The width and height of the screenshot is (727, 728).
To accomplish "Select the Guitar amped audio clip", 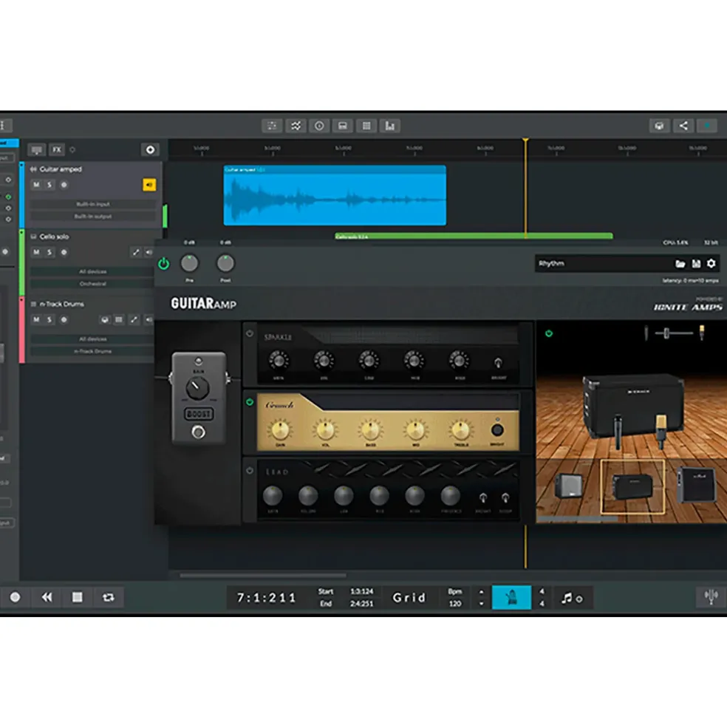I will 335,195.
